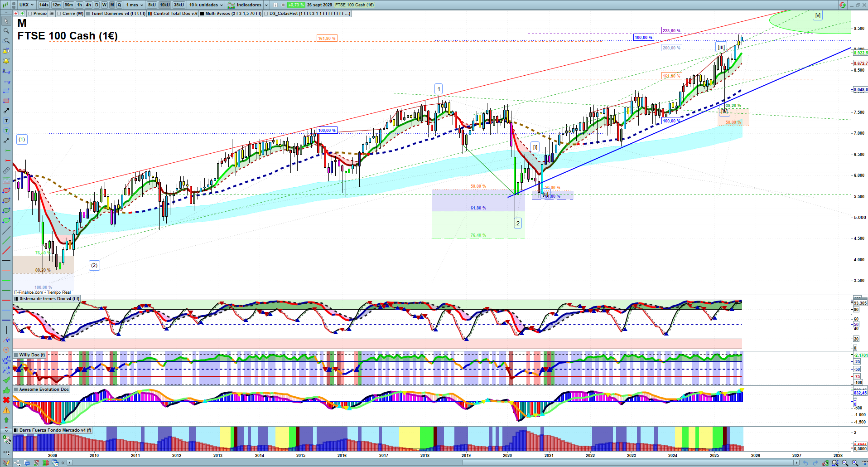The image size is (868, 467).
Task: Click the bell alert with cursor tool
Action: [x=6, y=51]
